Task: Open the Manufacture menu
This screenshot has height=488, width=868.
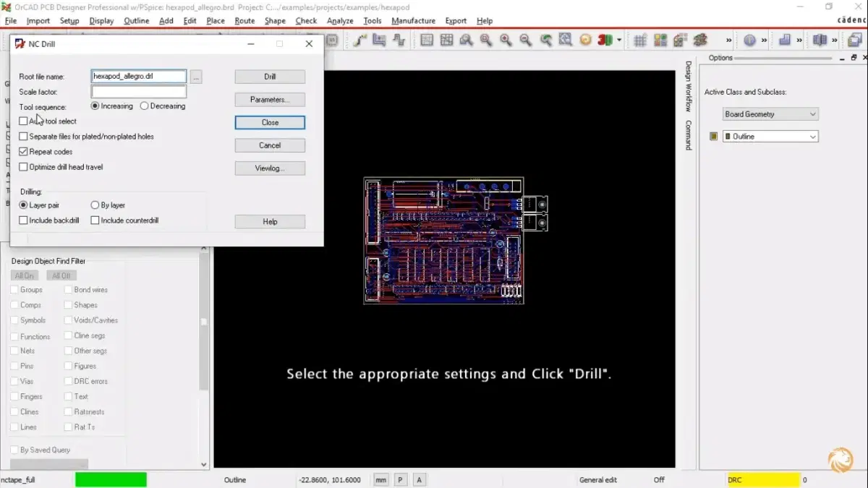Action: click(413, 21)
